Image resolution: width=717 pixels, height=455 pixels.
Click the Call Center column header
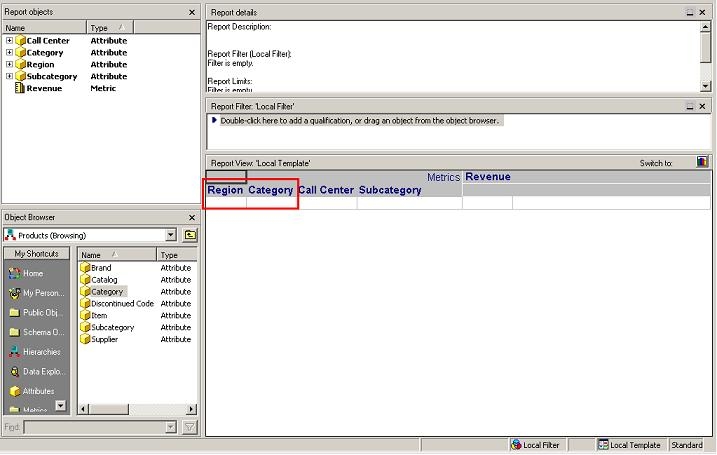point(326,190)
